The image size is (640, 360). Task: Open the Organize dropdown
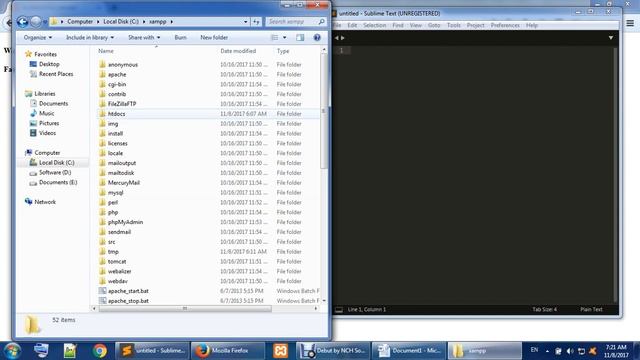click(x=38, y=38)
